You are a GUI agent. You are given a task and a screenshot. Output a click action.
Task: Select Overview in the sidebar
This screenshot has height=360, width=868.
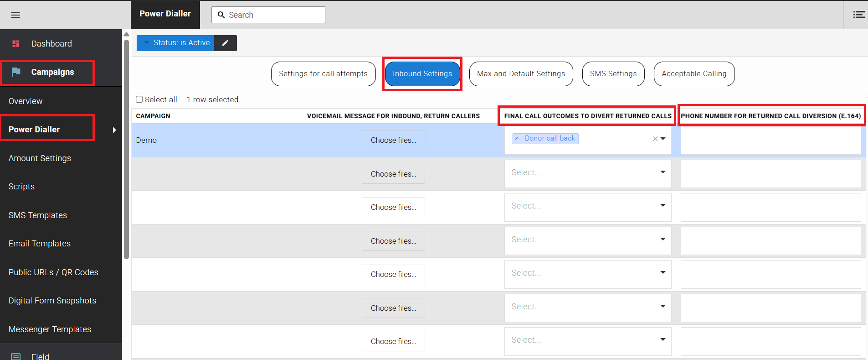pos(26,101)
